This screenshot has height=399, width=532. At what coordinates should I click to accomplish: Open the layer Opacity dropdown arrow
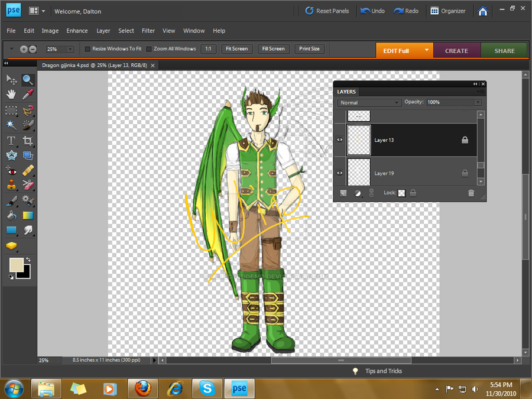tap(478, 102)
